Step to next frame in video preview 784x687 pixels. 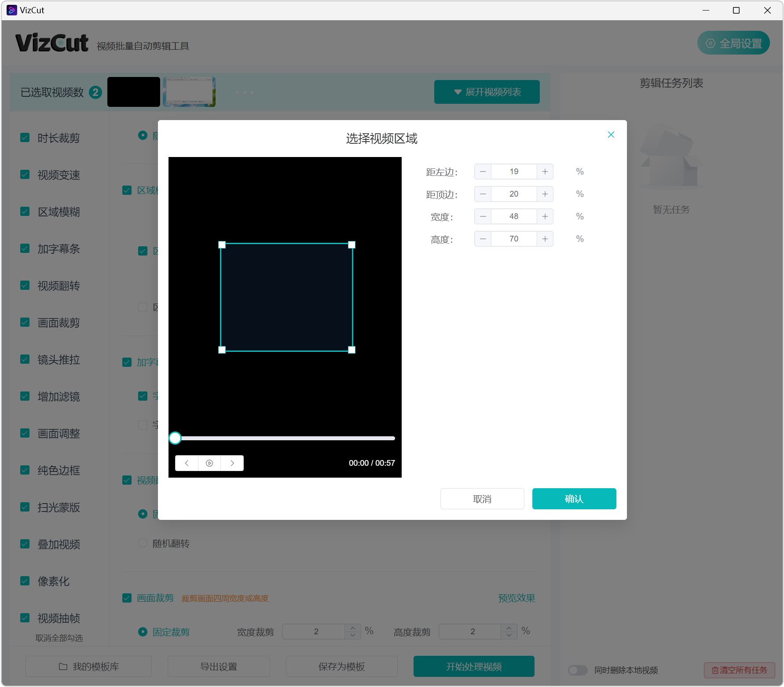pyautogui.click(x=232, y=463)
